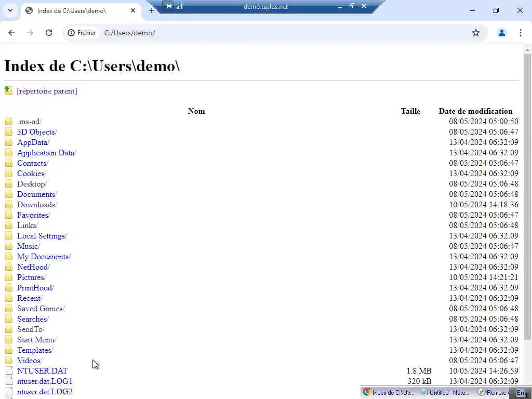Go back to the previous page
The height and width of the screenshot is (399, 532).
click(x=11, y=33)
